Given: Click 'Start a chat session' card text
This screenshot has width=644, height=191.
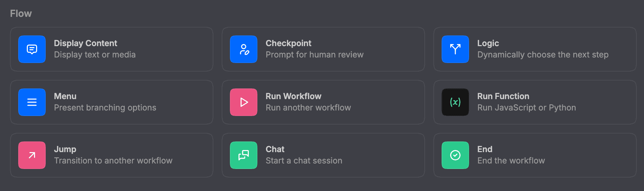Looking at the screenshot, I should 304,161.
